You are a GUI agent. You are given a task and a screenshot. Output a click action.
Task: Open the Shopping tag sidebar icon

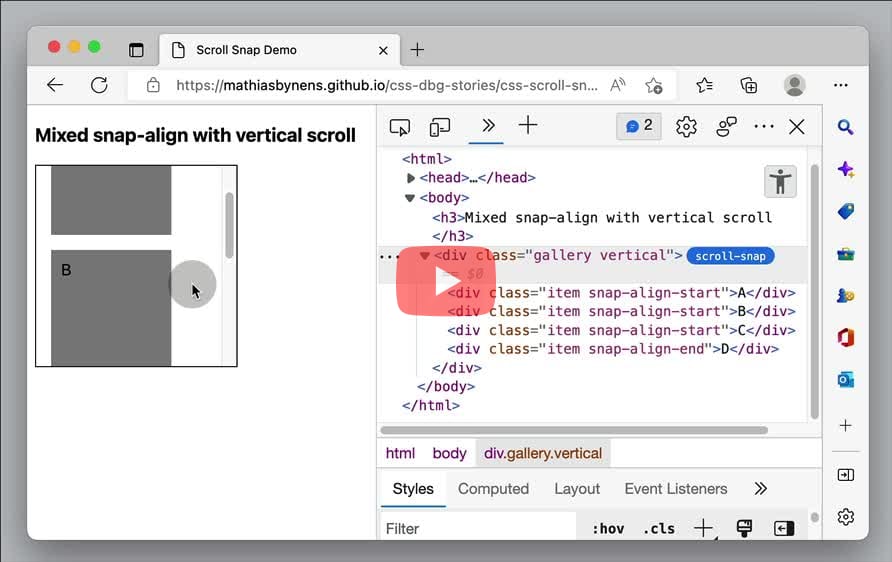point(845,212)
